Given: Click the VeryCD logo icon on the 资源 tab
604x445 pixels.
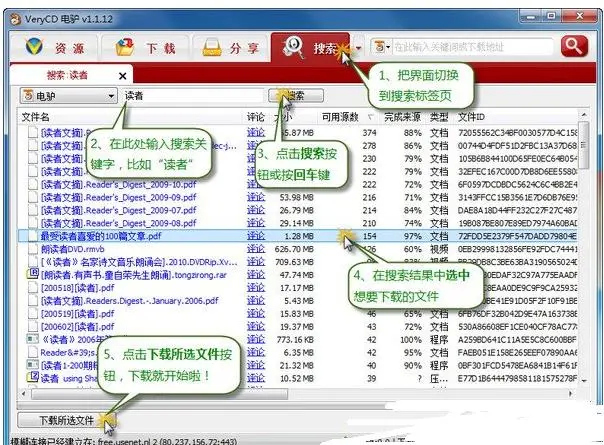Looking at the screenshot, I should [x=34, y=47].
